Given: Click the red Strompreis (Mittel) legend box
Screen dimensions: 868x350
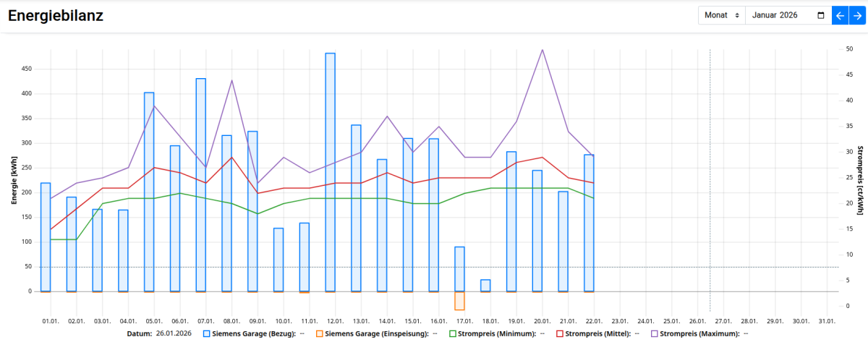Looking at the screenshot, I should [x=560, y=334].
